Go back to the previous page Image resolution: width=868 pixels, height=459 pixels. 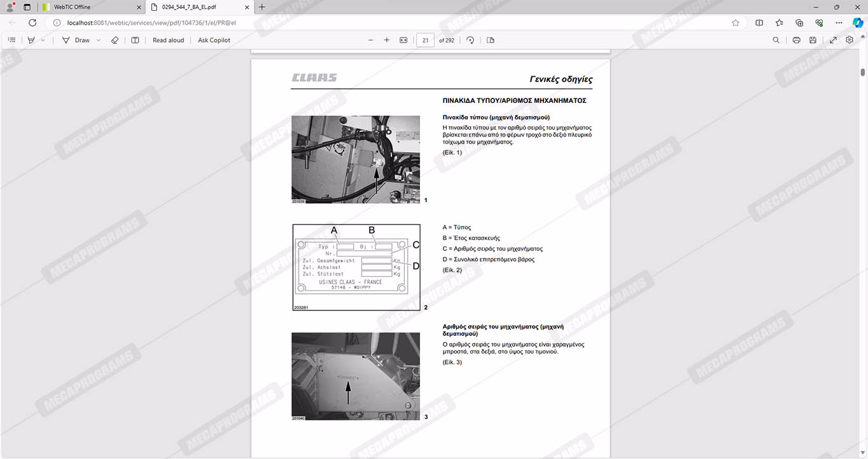coord(13,22)
